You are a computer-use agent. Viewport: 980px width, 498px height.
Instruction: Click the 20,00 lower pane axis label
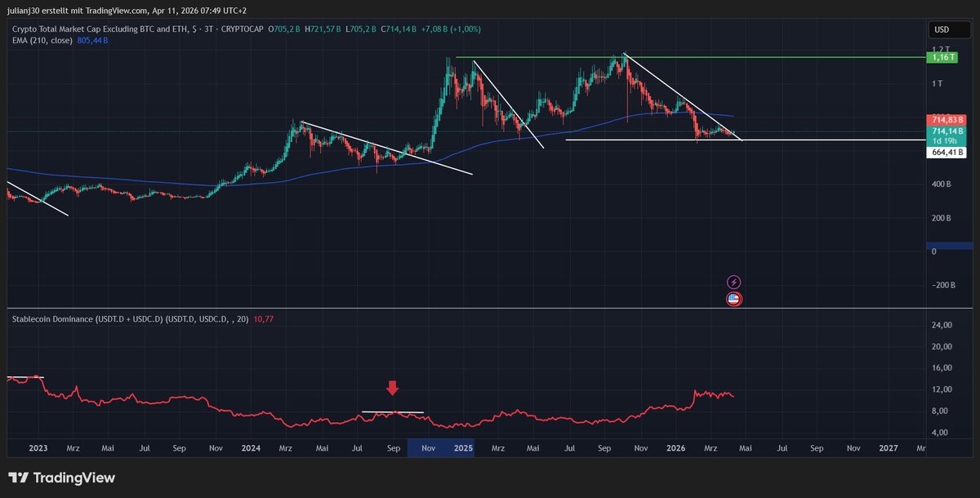(942, 346)
